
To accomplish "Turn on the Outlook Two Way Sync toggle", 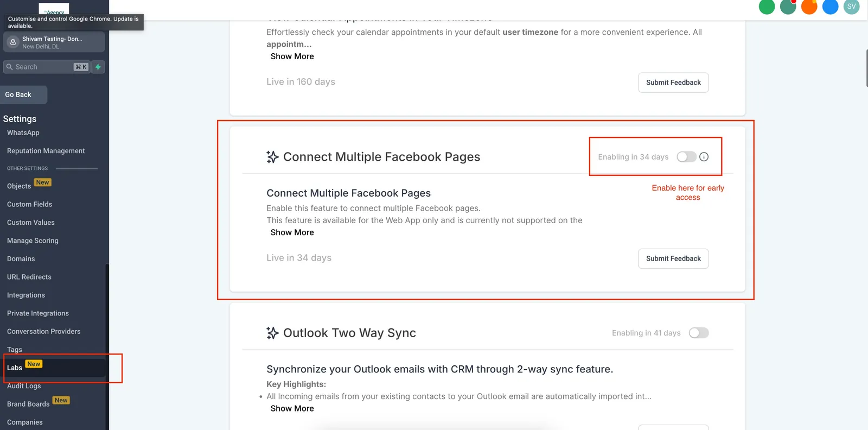I will tap(699, 333).
